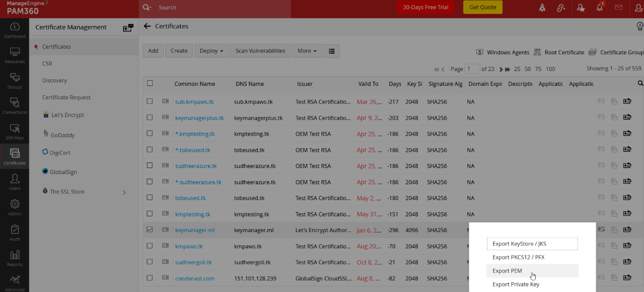
Task: Expand The SSL Store submenu chevron
Action: [124, 192]
